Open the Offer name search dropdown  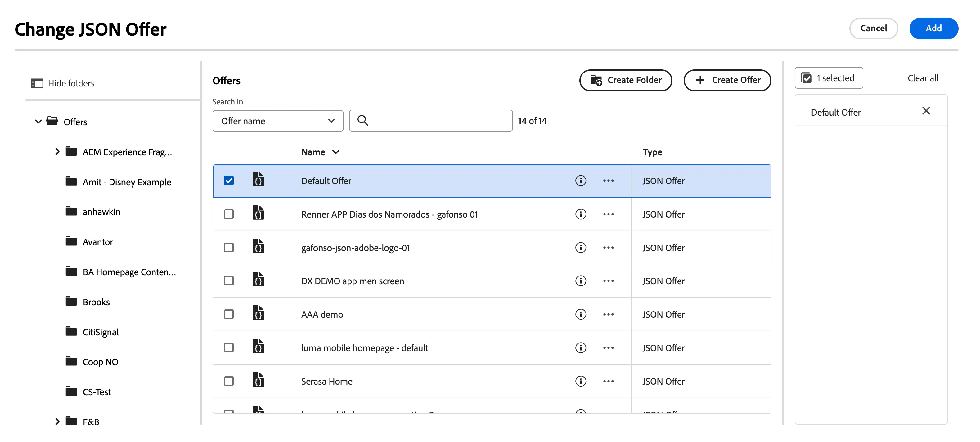pos(278,121)
